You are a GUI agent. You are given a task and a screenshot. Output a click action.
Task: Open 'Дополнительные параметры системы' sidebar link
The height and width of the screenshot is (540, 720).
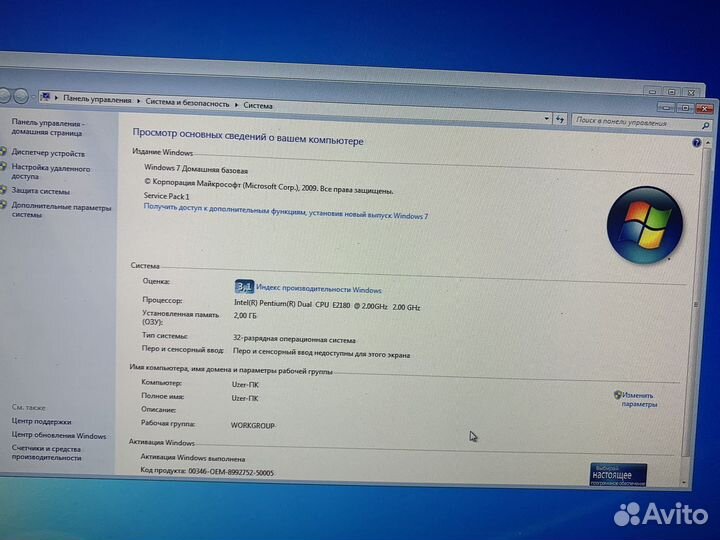point(61,211)
